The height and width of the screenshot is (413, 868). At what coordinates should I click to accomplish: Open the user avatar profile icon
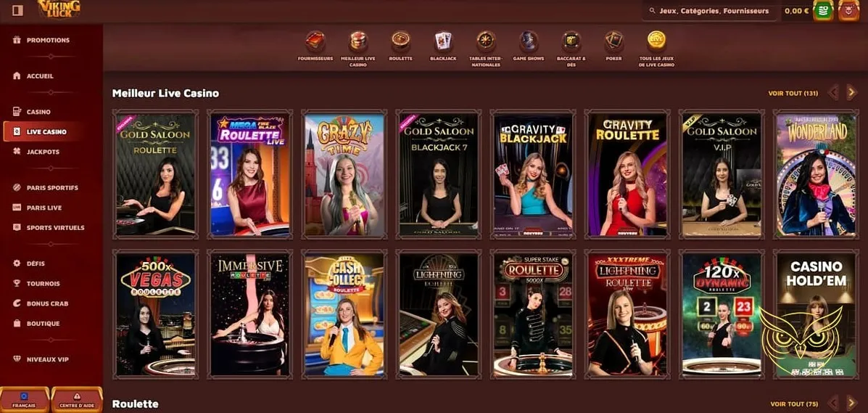[848, 11]
